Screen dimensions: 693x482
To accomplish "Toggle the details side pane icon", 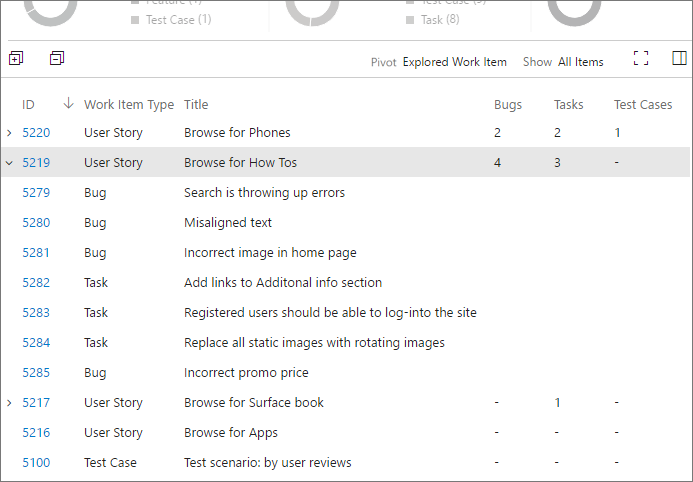I will [679, 59].
